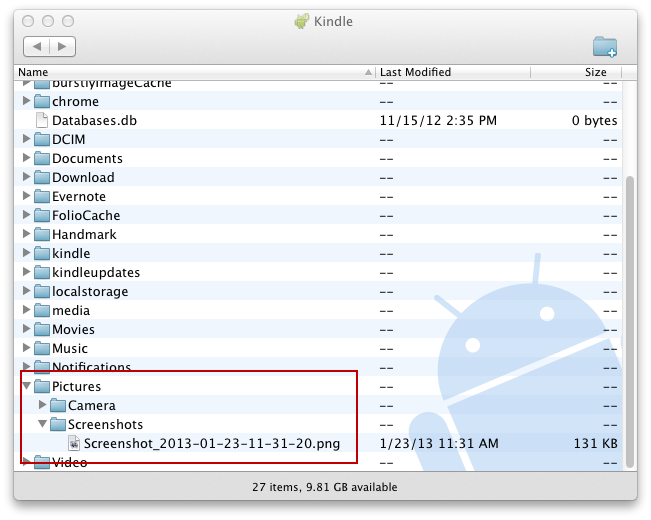Select the Screenshot PNG file icon

(x=74, y=443)
